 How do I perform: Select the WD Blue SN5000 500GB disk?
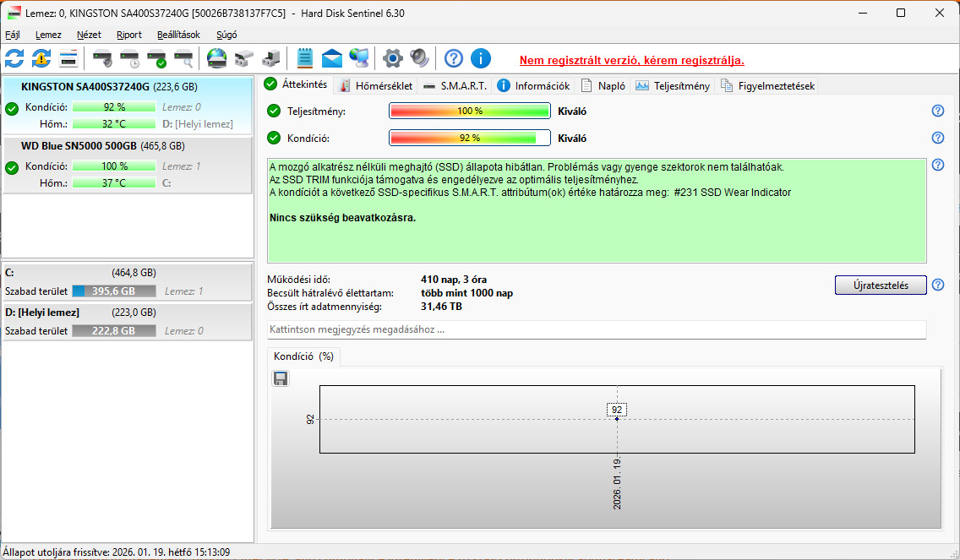128,165
